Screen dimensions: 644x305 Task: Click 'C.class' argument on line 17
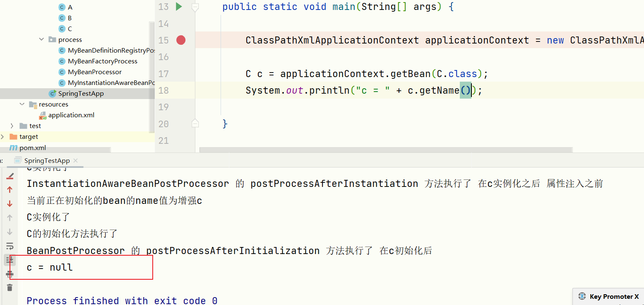pyautogui.click(x=457, y=74)
